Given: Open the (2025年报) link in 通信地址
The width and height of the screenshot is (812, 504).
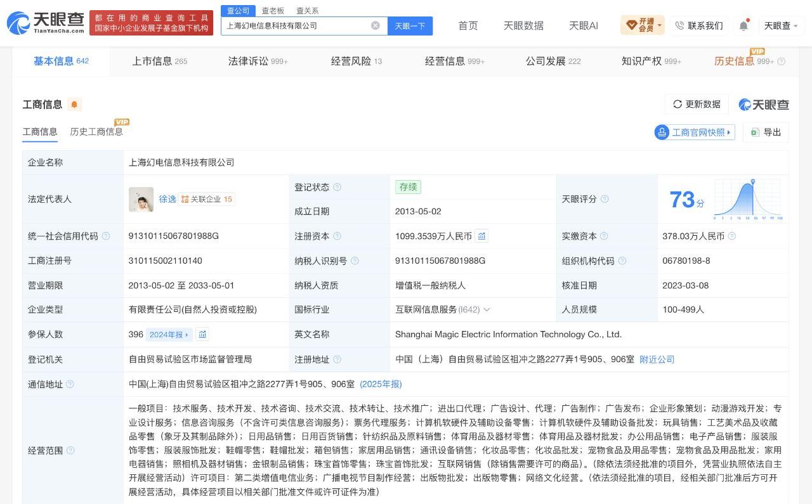Looking at the screenshot, I should tap(381, 384).
